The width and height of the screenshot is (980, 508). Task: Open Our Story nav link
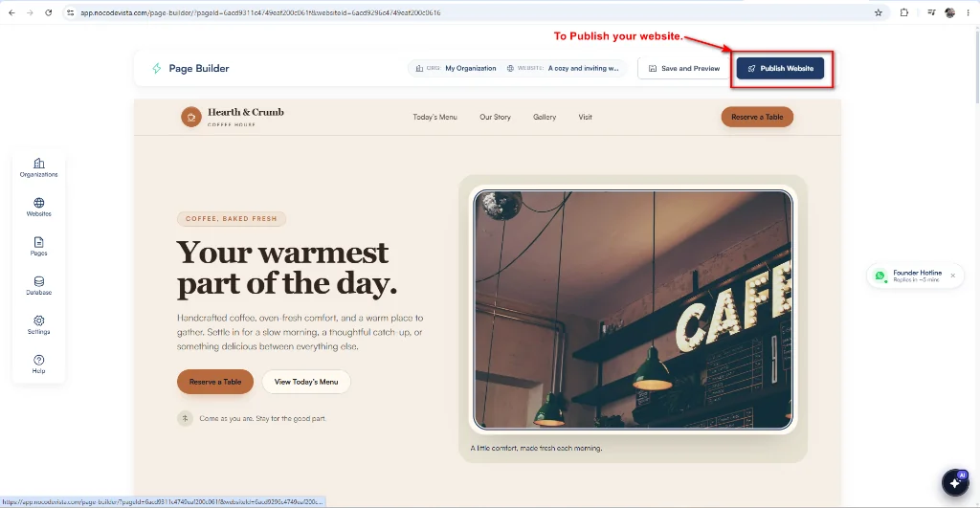pyautogui.click(x=495, y=117)
